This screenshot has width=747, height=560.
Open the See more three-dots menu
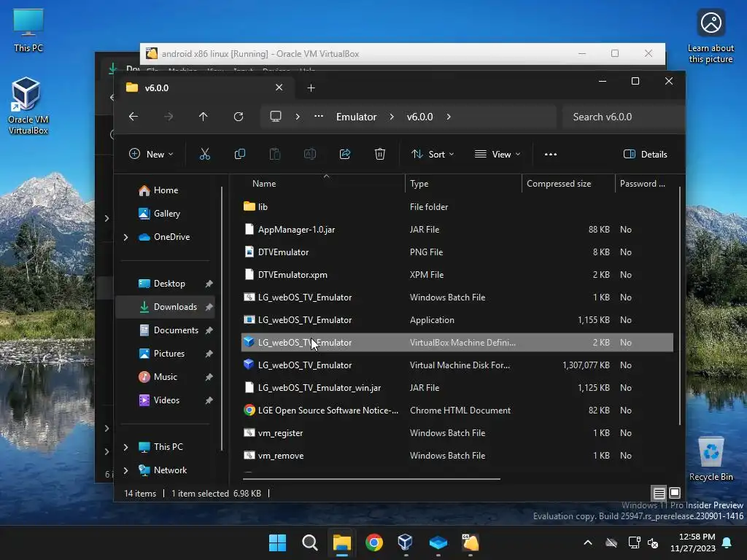click(551, 154)
